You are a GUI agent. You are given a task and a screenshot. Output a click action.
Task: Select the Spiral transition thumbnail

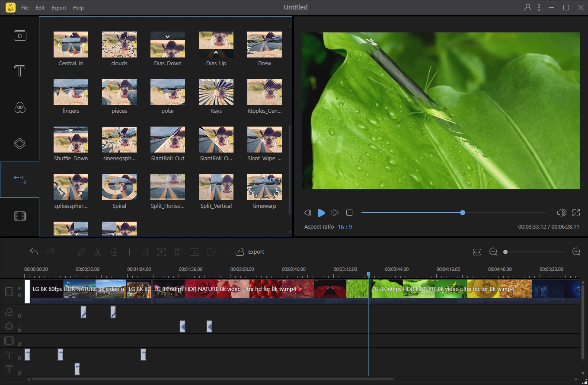coord(119,187)
